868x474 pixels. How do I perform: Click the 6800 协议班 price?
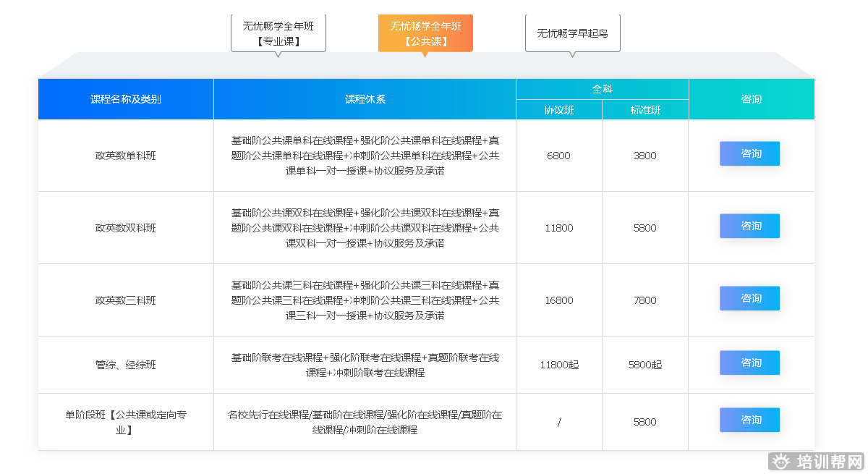(x=559, y=156)
